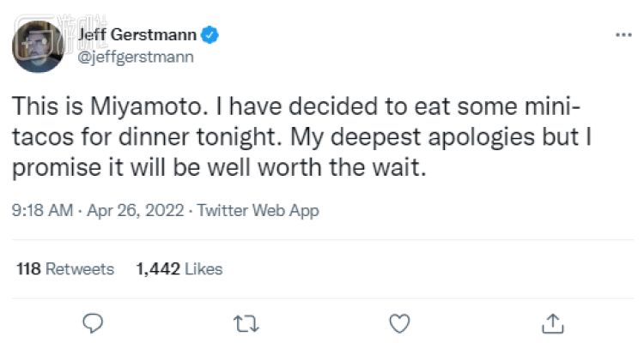View the 1,442 Likes list
Screen dimensions: 644x343
[x=179, y=269]
